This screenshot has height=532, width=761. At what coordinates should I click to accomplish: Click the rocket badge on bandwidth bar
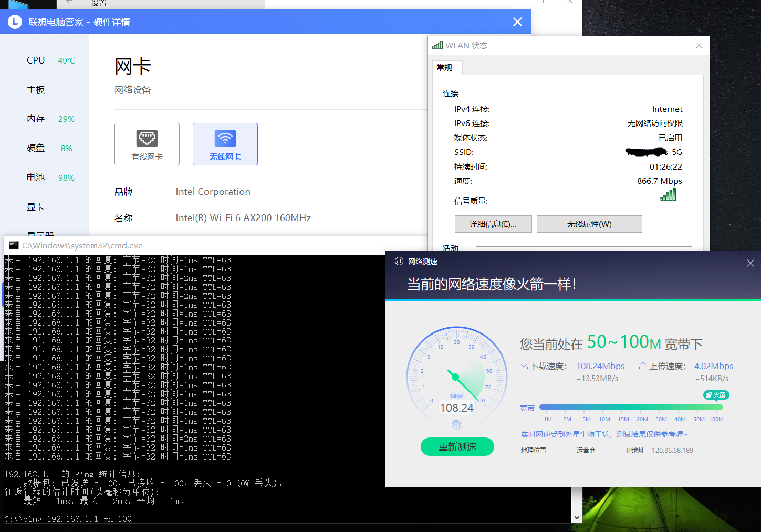tap(716, 395)
